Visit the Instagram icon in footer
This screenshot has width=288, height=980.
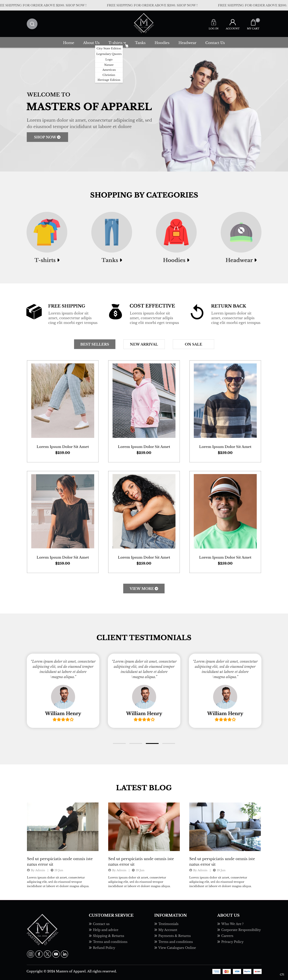(30, 954)
